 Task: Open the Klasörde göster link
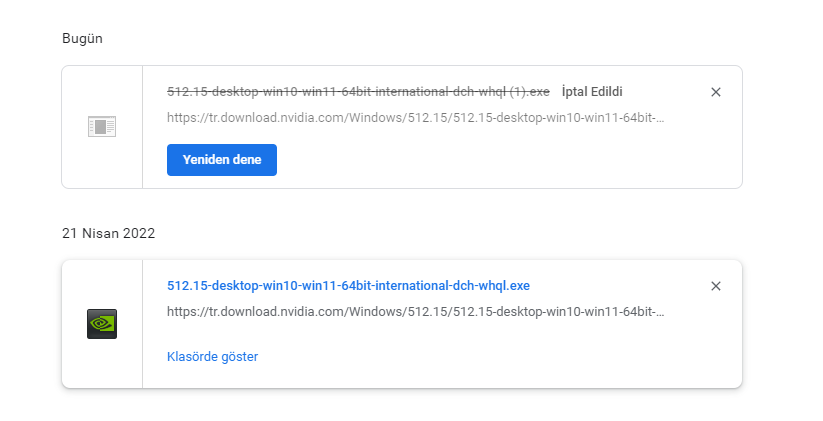[212, 356]
